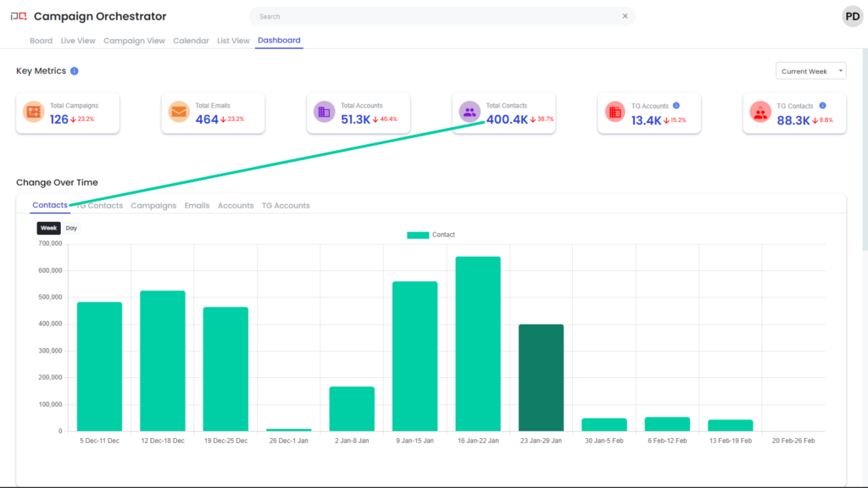The width and height of the screenshot is (868, 488).
Task: Click the Total Contacts people icon
Action: [470, 112]
